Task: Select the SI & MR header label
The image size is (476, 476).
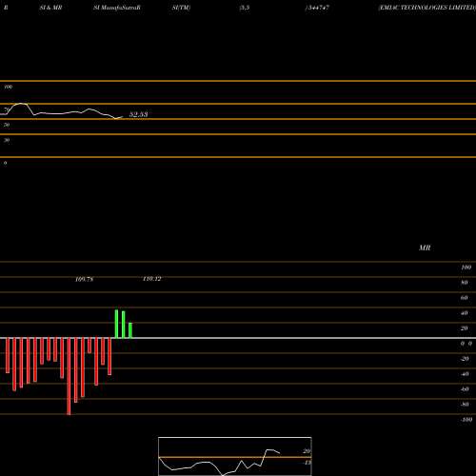Action: coord(50,8)
